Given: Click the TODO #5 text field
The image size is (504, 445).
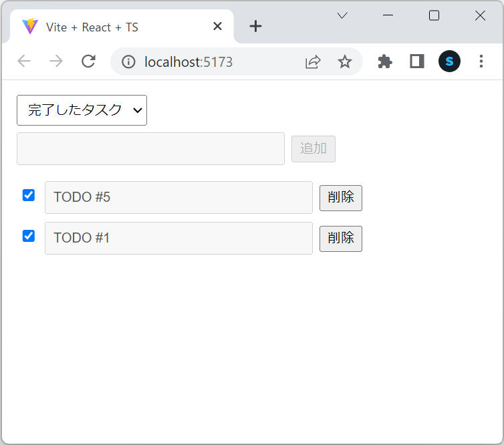Looking at the screenshot, I should point(178,197).
